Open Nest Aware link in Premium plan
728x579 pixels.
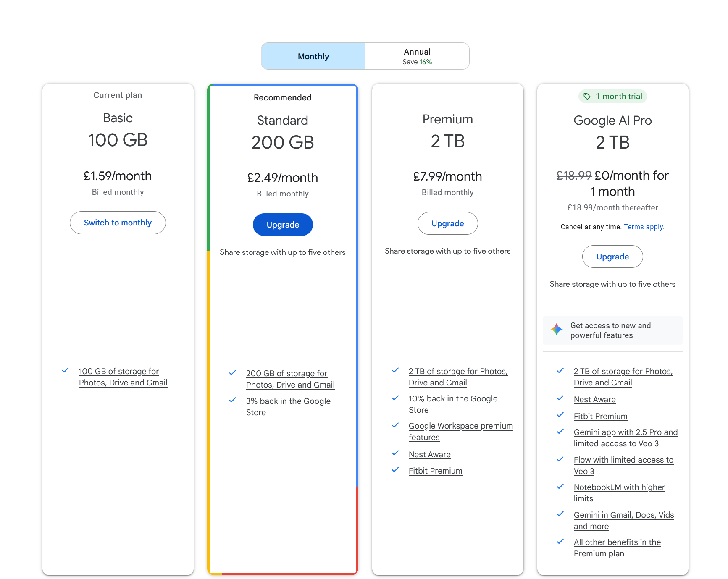[x=429, y=454]
